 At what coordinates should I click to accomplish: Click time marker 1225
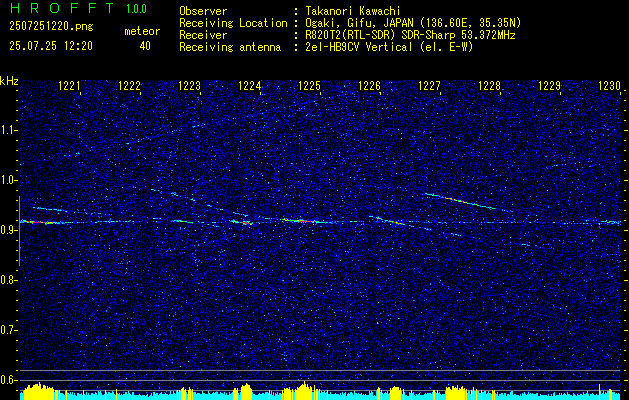(x=309, y=86)
